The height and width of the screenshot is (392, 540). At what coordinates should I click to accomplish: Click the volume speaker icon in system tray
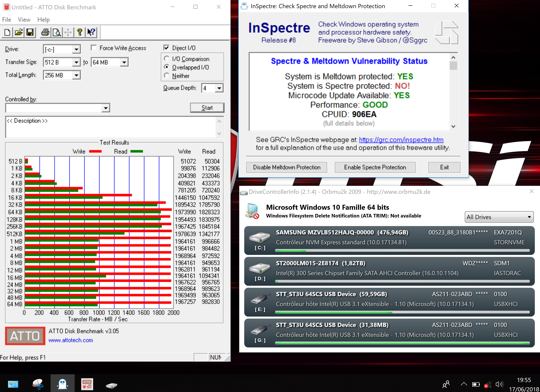tap(499, 384)
